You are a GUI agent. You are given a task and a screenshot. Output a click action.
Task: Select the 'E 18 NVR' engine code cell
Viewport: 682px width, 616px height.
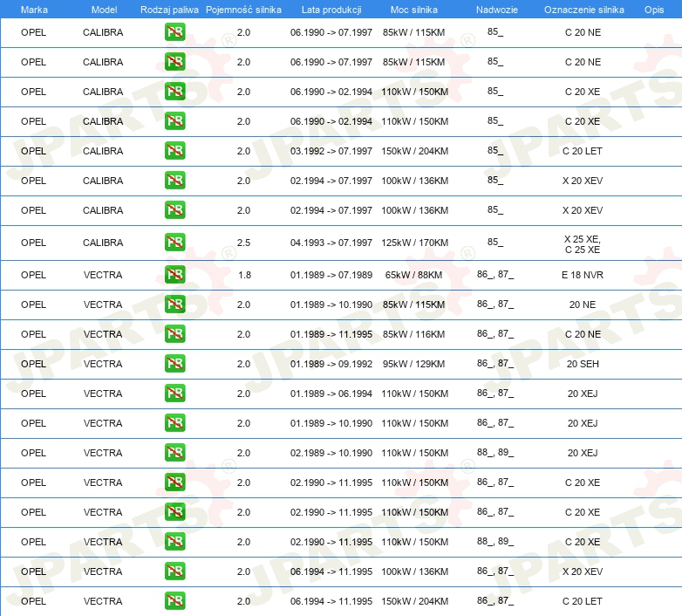pyautogui.click(x=583, y=275)
